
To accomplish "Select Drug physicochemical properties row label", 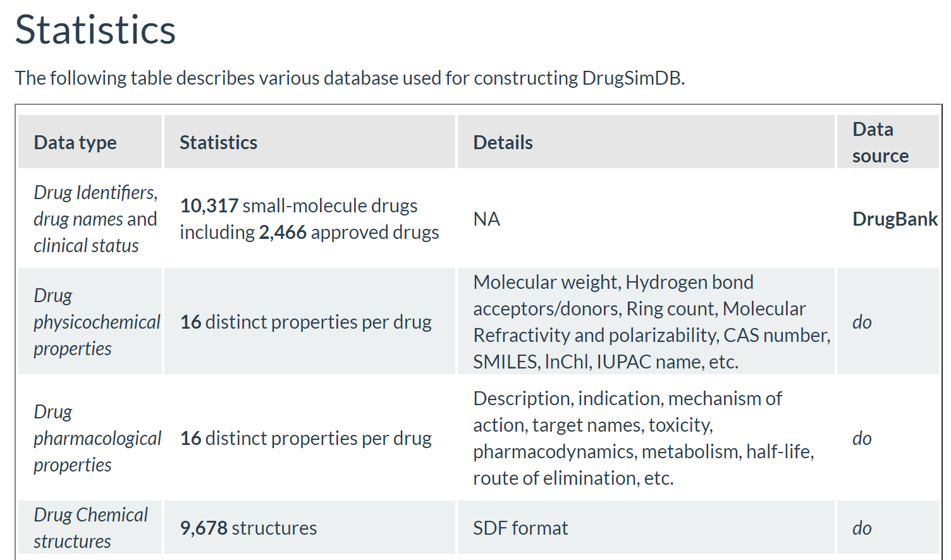I will [x=97, y=322].
